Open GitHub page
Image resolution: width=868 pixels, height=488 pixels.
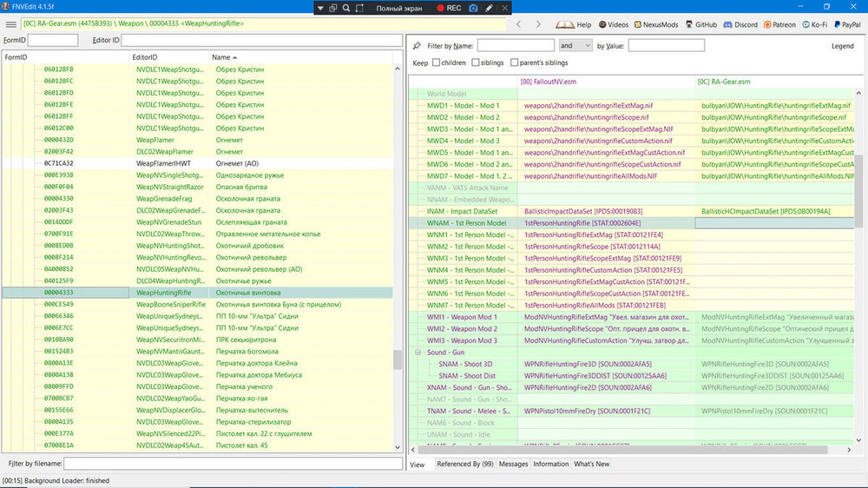700,25
